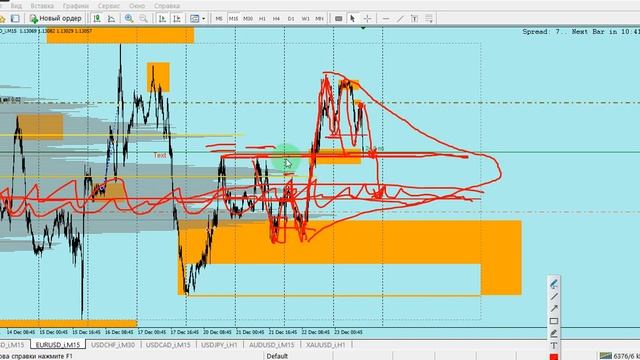
Task: Click the Default profile in status bar
Action: click(x=277, y=356)
